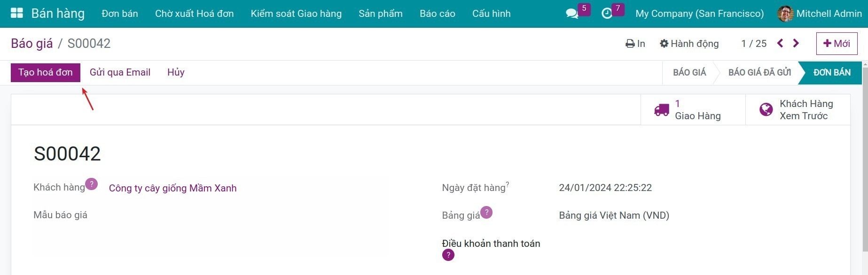Select the ĐƠN BÁN status stage
The height and width of the screenshot is (275, 868).
click(x=832, y=72)
